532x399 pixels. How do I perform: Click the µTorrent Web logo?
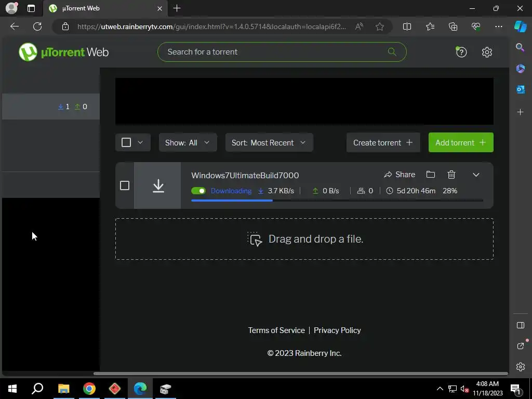pos(63,52)
